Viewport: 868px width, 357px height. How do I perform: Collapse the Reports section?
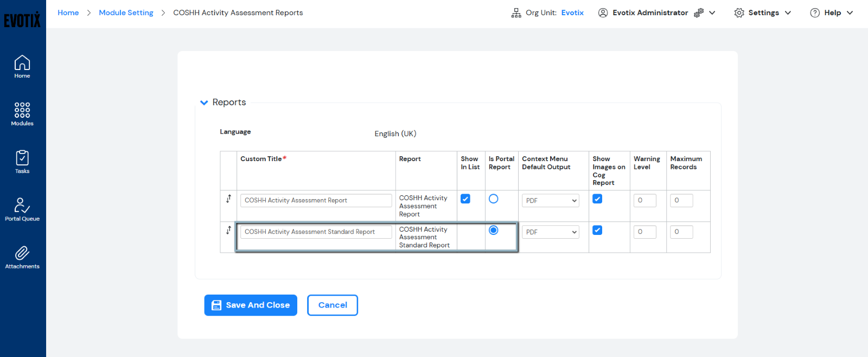click(x=205, y=103)
